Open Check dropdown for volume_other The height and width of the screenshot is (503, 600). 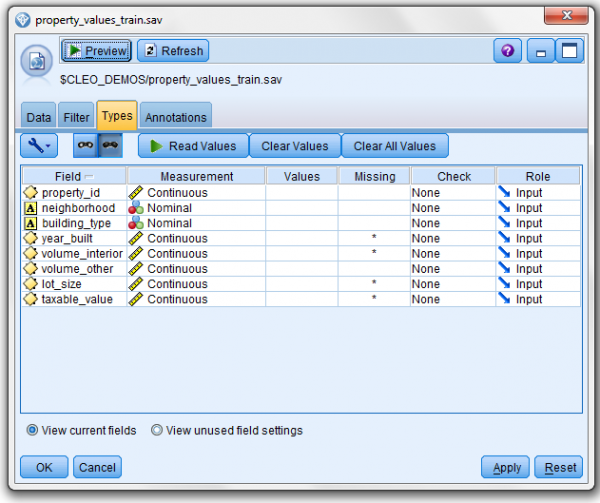click(453, 269)
